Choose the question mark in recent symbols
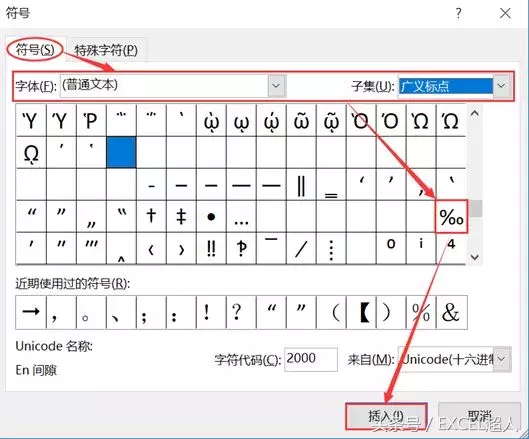529x439 pixels. click(x=241, y=312)
